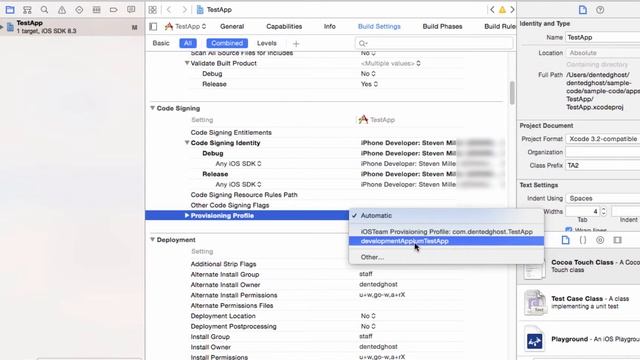
Task: Choose developmentApplumTestApp profile entry
Action: click(447, 241)
